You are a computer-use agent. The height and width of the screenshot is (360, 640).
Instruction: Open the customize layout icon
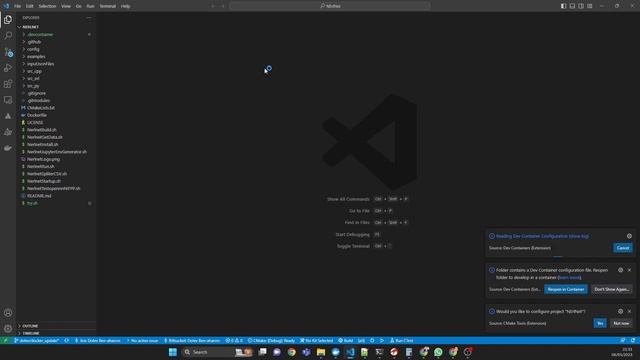590,6
